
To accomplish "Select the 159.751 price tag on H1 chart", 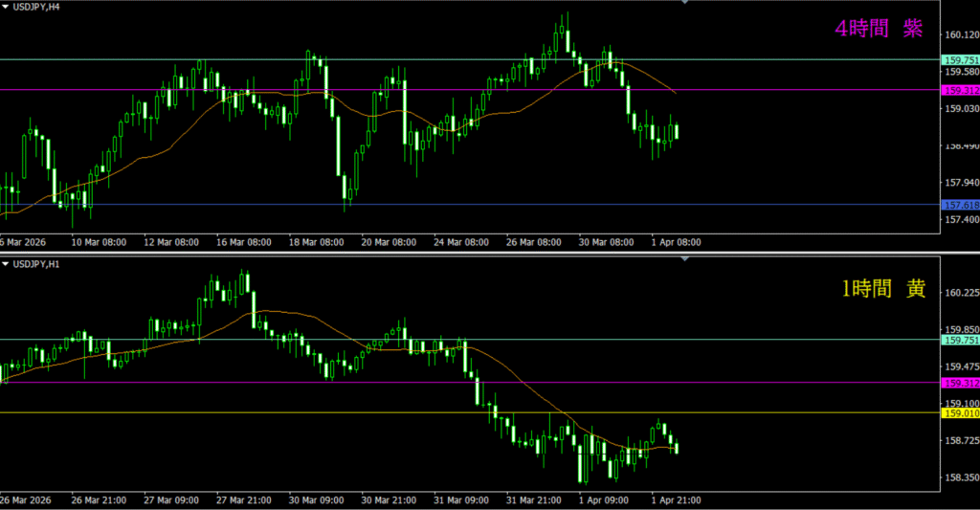I will click(x=960, y=340).
